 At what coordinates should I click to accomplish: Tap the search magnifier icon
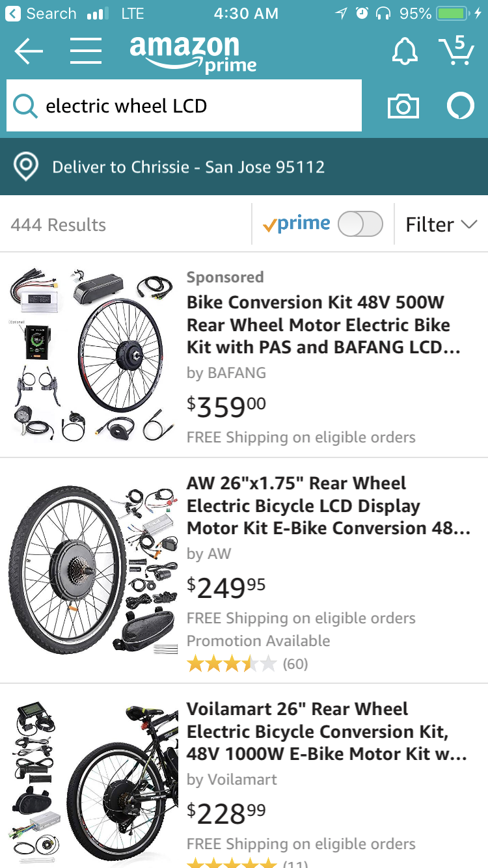point(25,105)
